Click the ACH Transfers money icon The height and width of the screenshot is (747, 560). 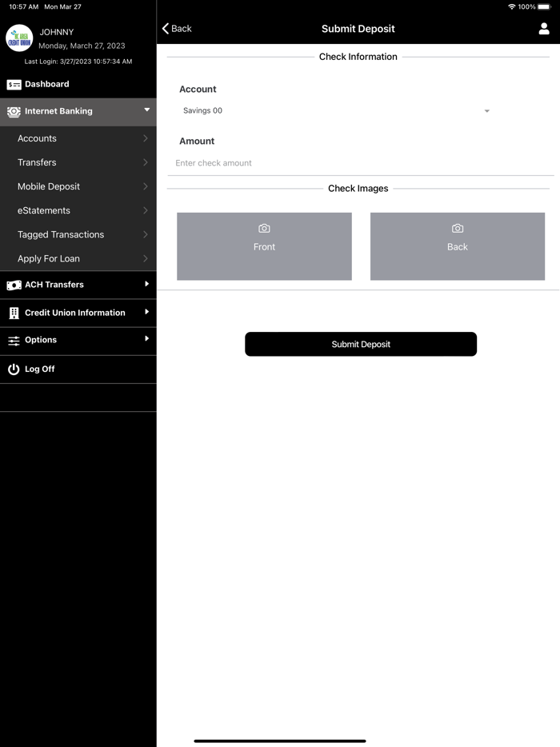point(14,285)
